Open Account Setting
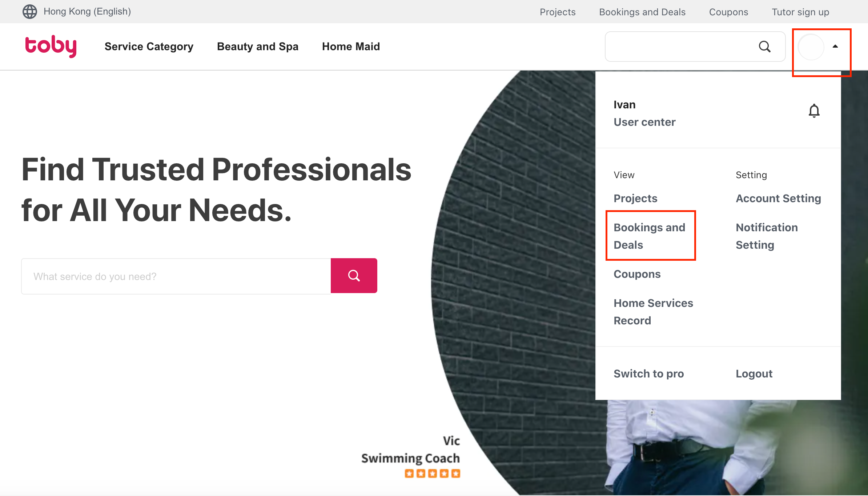 [778, 199]
